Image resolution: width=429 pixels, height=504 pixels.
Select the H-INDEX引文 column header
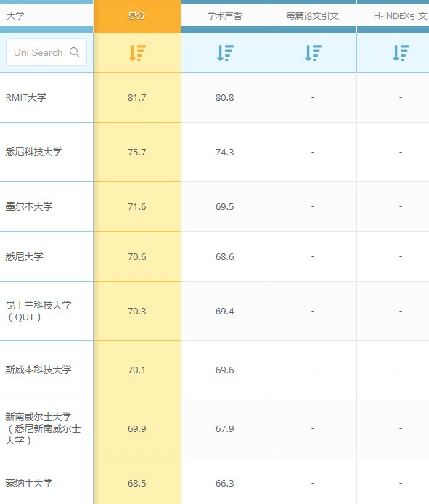pos(400,15)
